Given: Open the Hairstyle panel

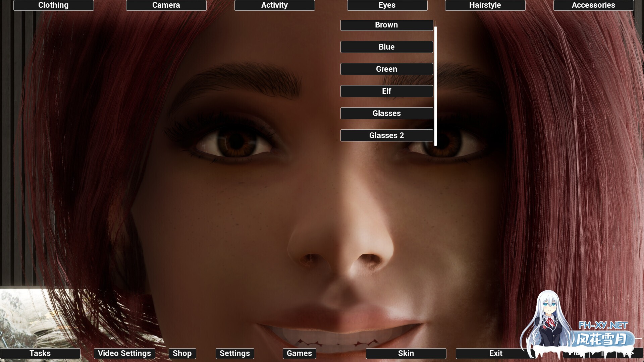Looking at the screenshot, I should [485, 5].
